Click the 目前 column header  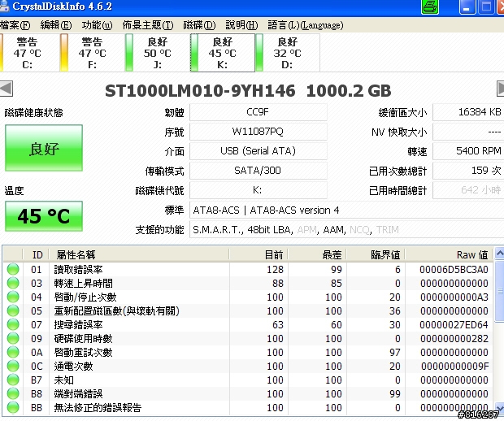pyautogui.click(x=259, y=255)
